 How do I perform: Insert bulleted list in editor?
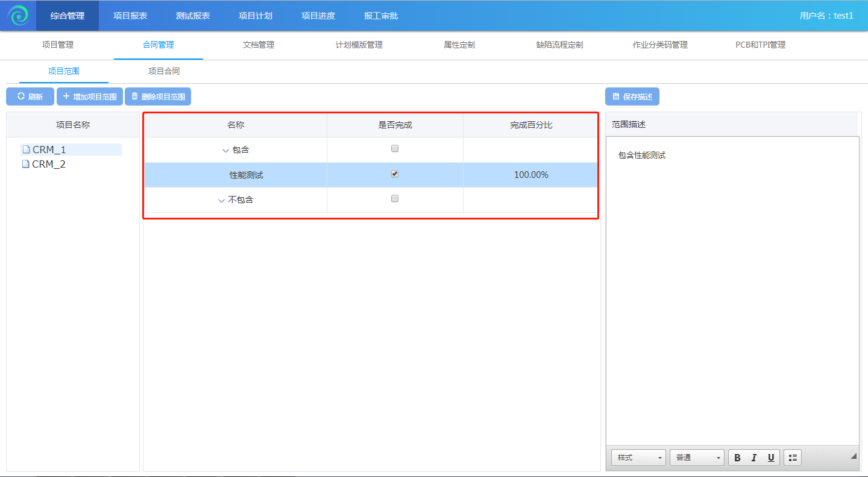[x=793, y=458]
